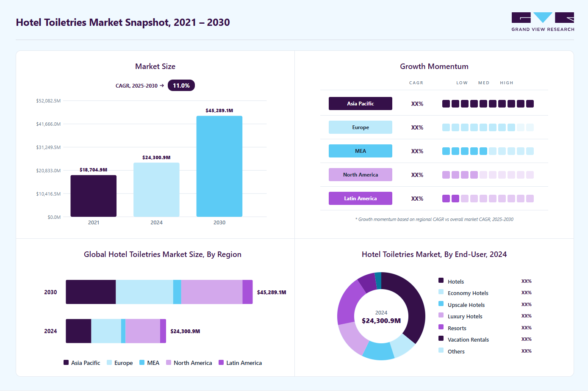Click the $18,704.9M bar value label

pyautogui.click(x=94, y=170)
